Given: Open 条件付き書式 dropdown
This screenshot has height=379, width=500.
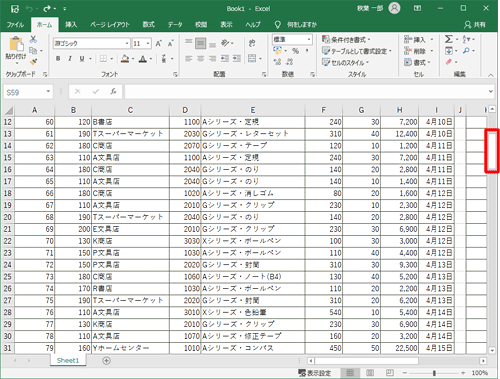Looking at the screenshot, I should (346, 40).
